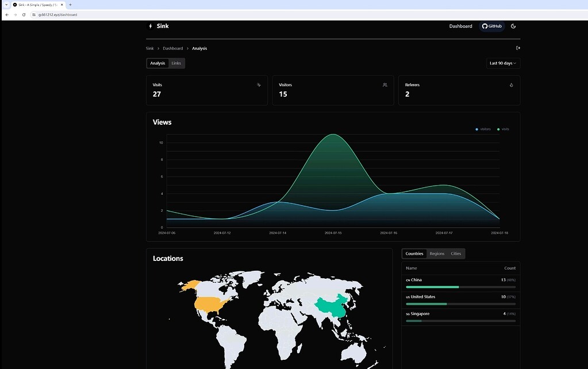This screenshot has height=369, width=588.
Task: Click the Visitors card people icon
Action: (x=385, y=84)
